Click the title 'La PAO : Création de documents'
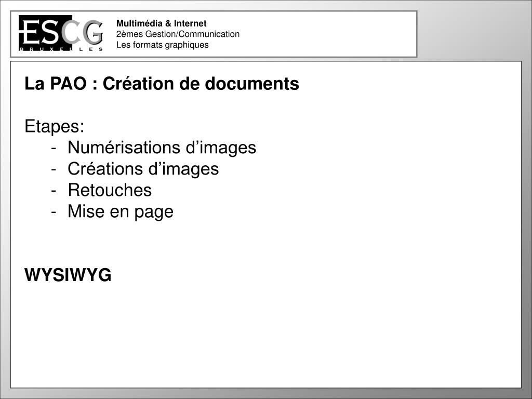532x399 pixels. 162,84
